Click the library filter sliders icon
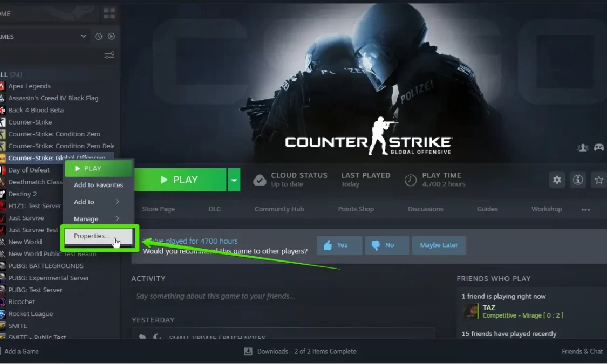The image size is (607, 364). click(x=110, y=56)
